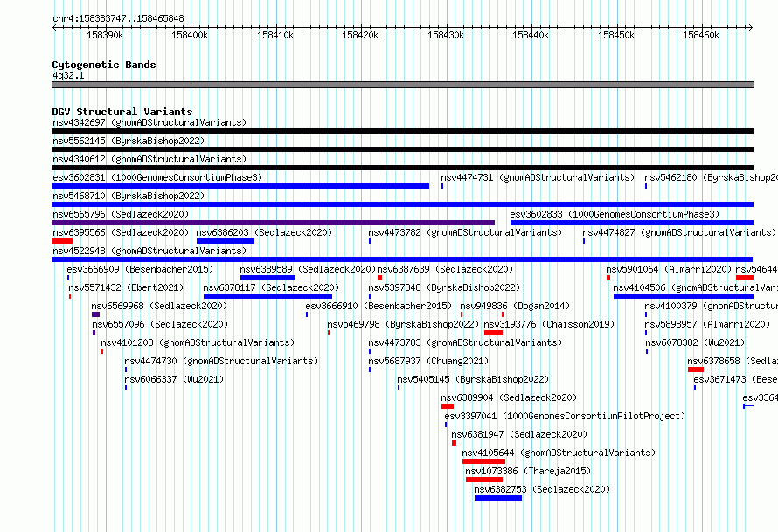
Task: Click the nsv6386203 Sedlazeck2020 label
Action: [x=264, y=232]
